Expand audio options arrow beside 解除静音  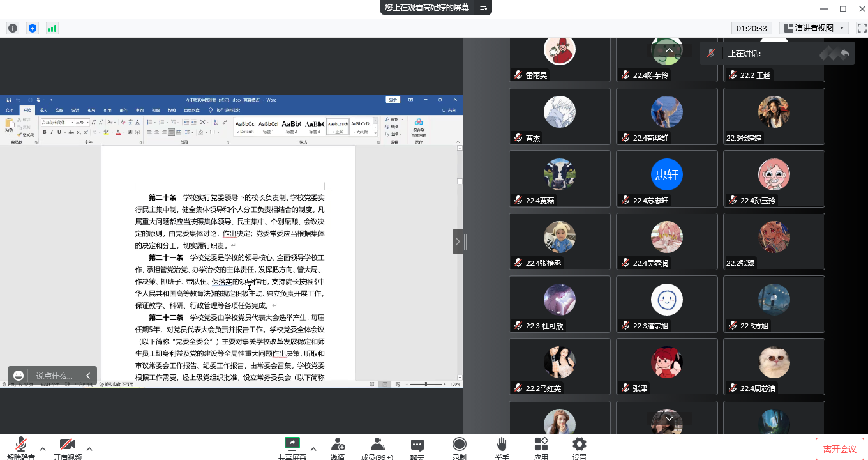pos(43,448)
